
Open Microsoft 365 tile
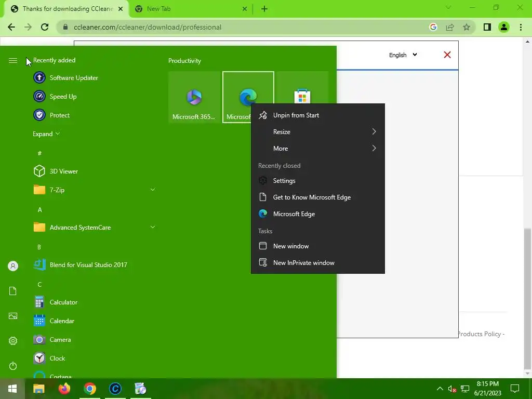coord(194,97)
